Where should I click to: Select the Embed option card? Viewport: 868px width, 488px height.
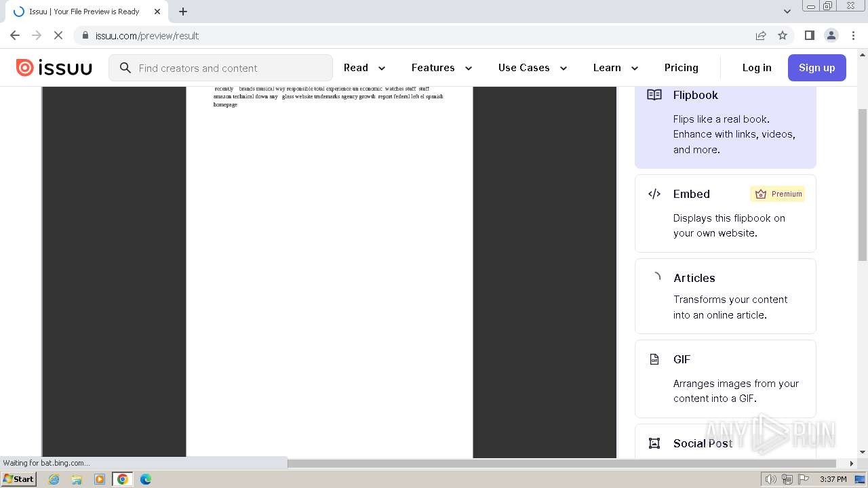[x=726, y=213]
